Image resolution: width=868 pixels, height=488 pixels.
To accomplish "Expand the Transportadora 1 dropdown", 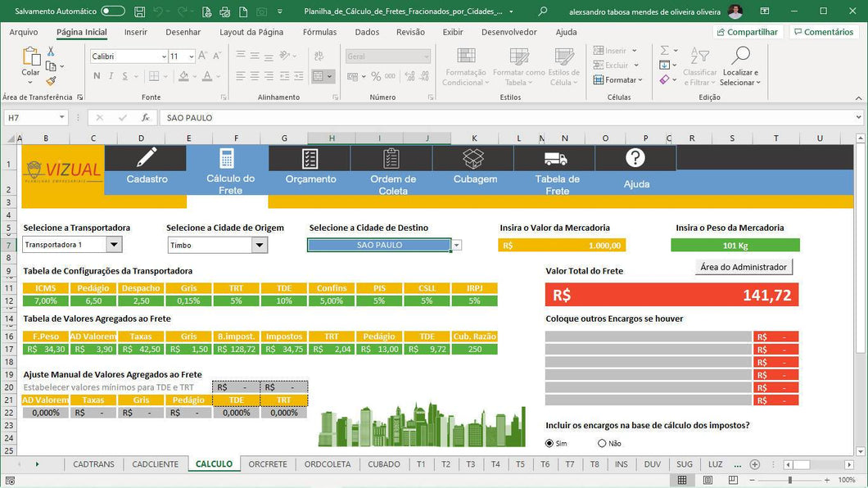I will point(114,245).
